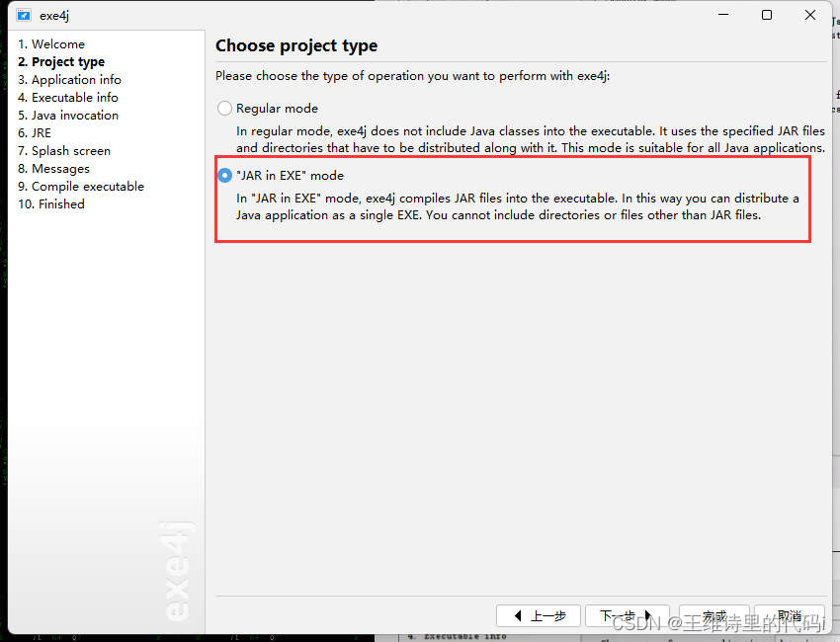
Task: Open step 10. Finished
Action: [x=51, y=203]
